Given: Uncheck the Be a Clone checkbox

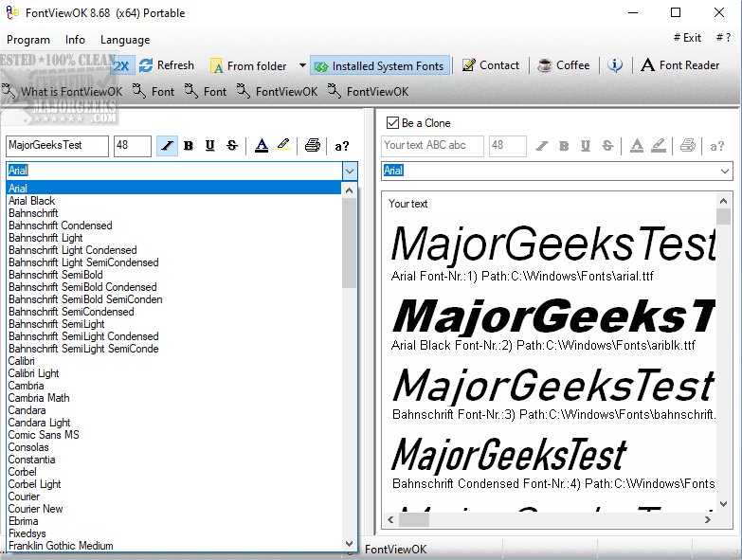Looking at the screenshot, I should (x=392, y=123).
